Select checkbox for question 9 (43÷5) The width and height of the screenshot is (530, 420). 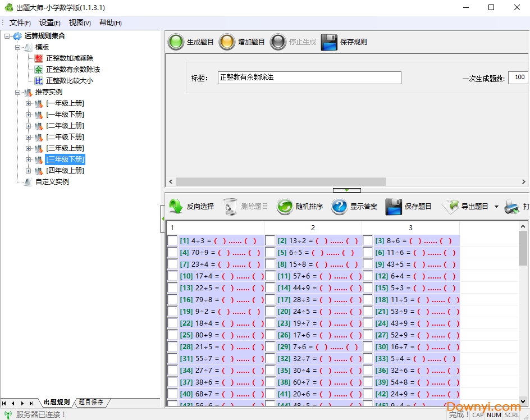[368, 264]
